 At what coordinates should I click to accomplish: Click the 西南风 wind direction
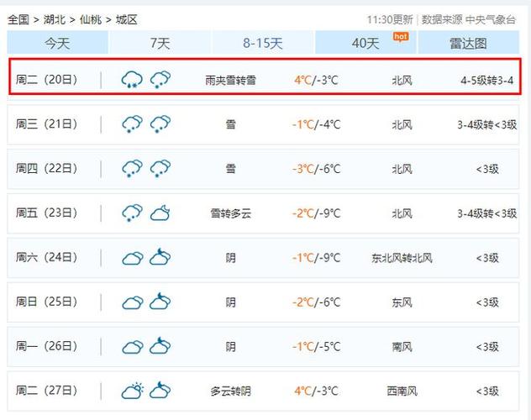(402, 391)
